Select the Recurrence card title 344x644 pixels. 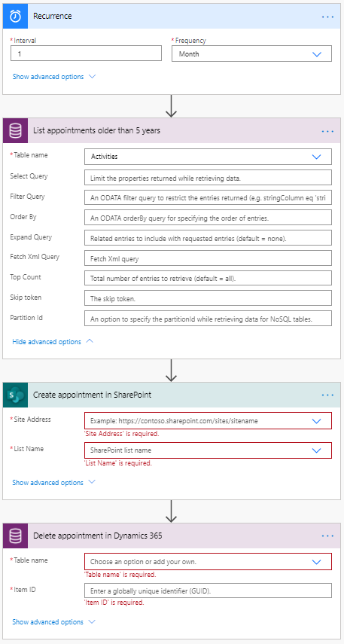53,16
